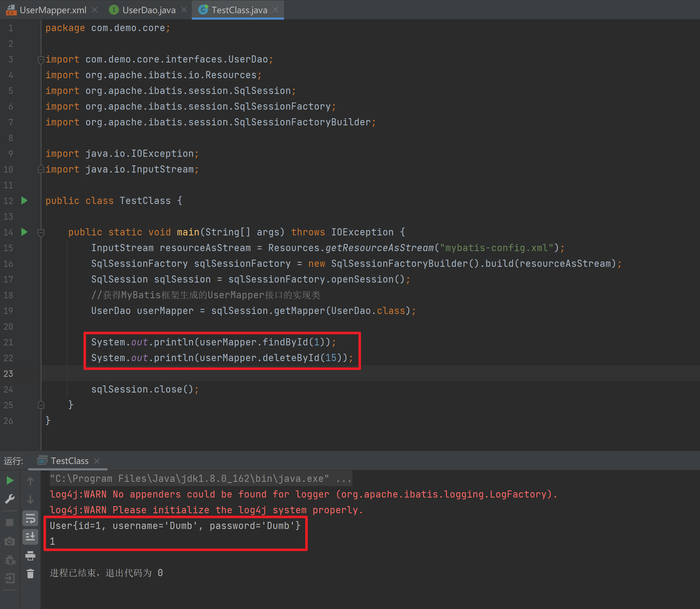700x609 pixels.
Task: Switch to UserMapper.xml tab
Action: coord(52,10)
